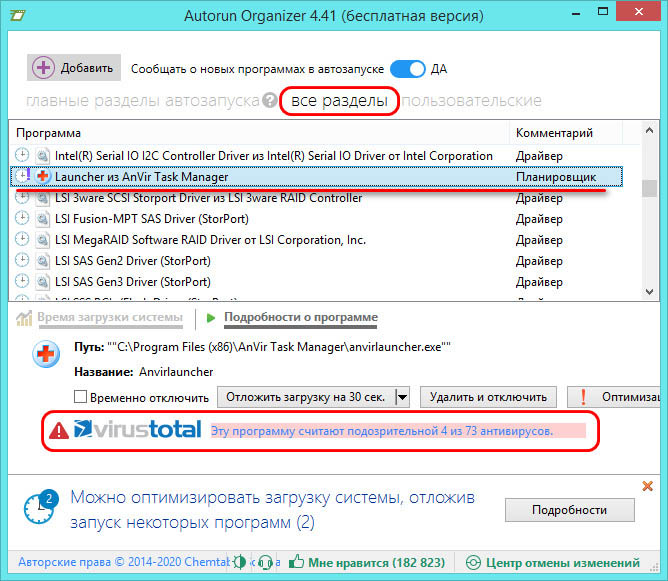The image size is (668, 581).
Task: Click the headset support icon
Action: point(266,563)
